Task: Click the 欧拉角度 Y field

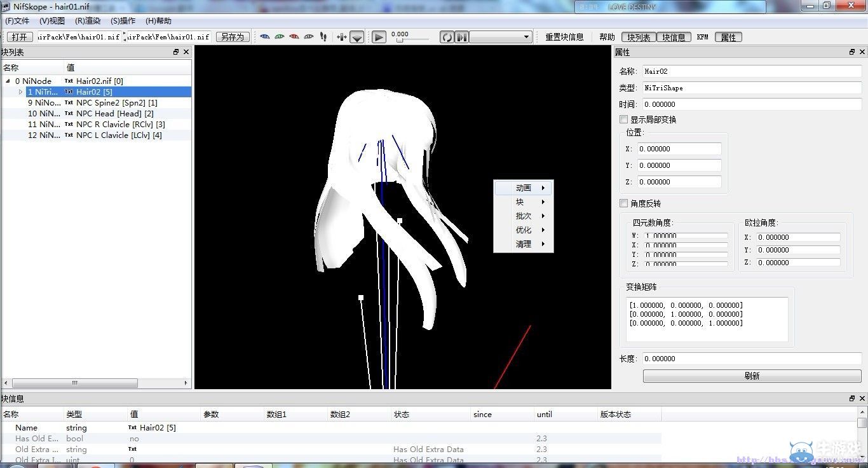Action: click(798, 250)
